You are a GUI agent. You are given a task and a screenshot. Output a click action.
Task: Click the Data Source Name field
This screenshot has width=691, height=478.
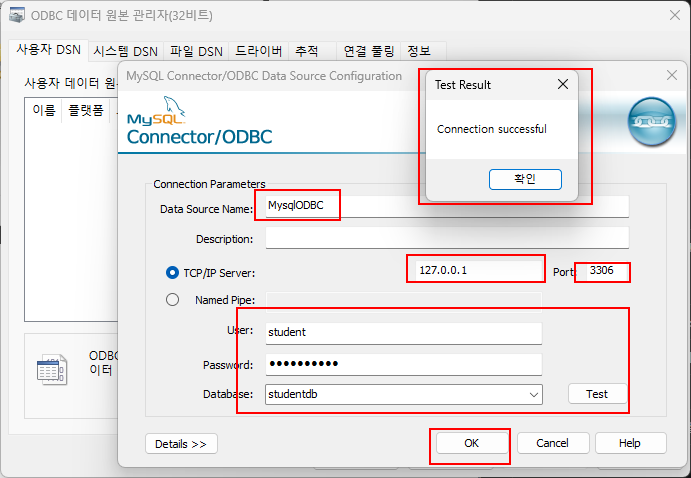(x=447, y=206)
